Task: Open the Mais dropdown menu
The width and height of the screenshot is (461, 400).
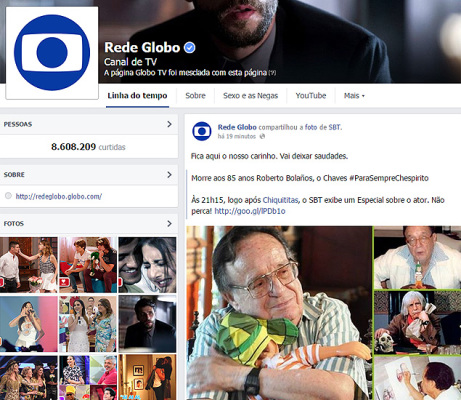Action: (354, 96)
